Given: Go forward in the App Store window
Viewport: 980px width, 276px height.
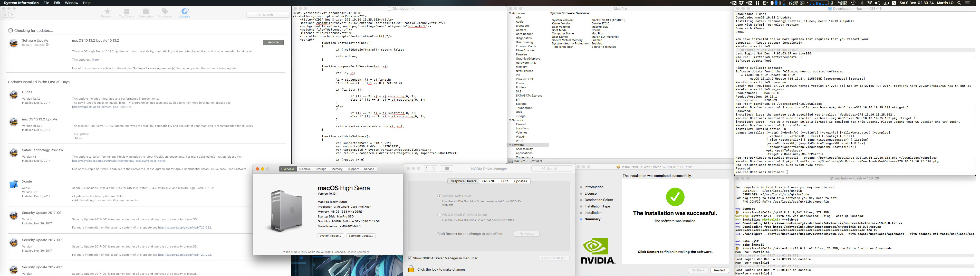Looking at the screenshot, I should pyautogui.click(x=12, y=14).
